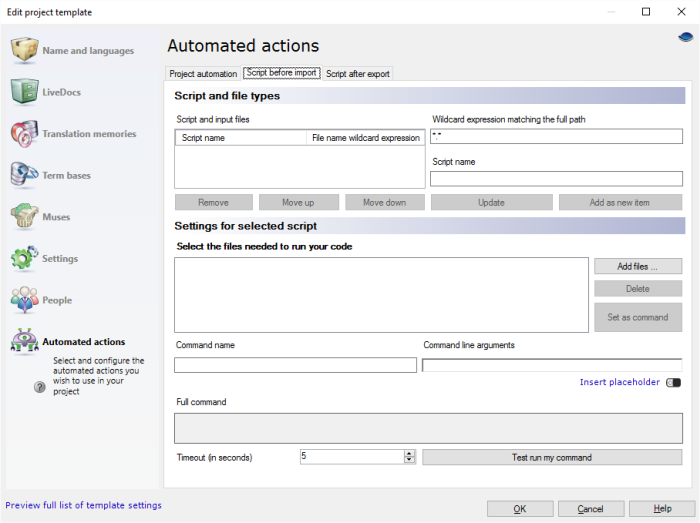Open the Name and languages section icon

25,51
